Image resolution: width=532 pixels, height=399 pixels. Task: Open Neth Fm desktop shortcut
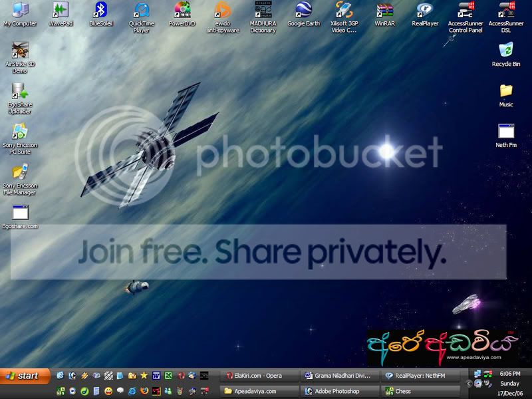(x=506, y=136)
